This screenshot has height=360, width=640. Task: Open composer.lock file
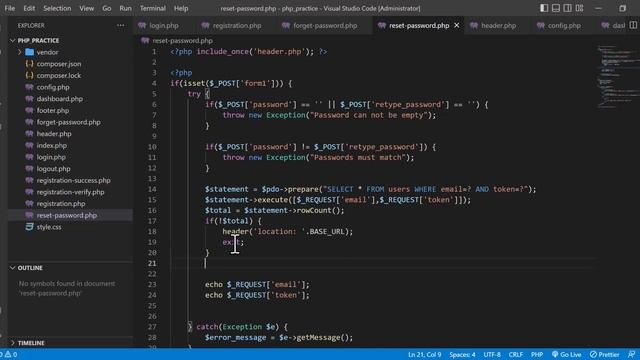point(59,76)
